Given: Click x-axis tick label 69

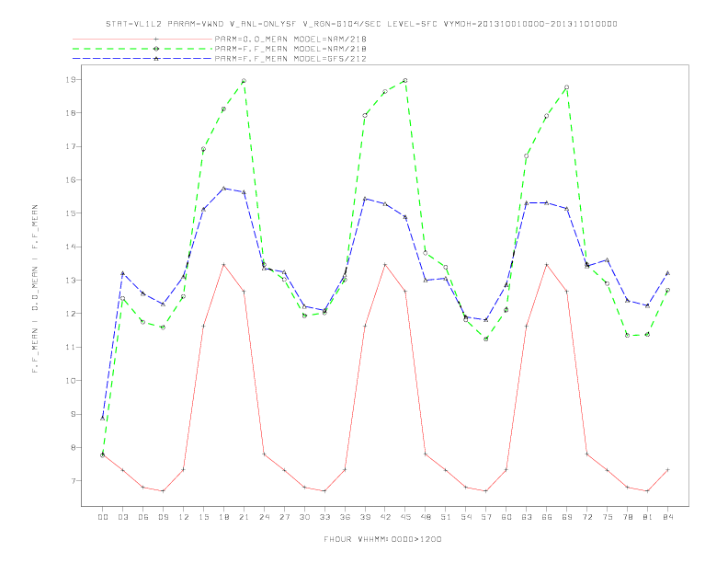Looking at the screenshot, I should [567, 517].
